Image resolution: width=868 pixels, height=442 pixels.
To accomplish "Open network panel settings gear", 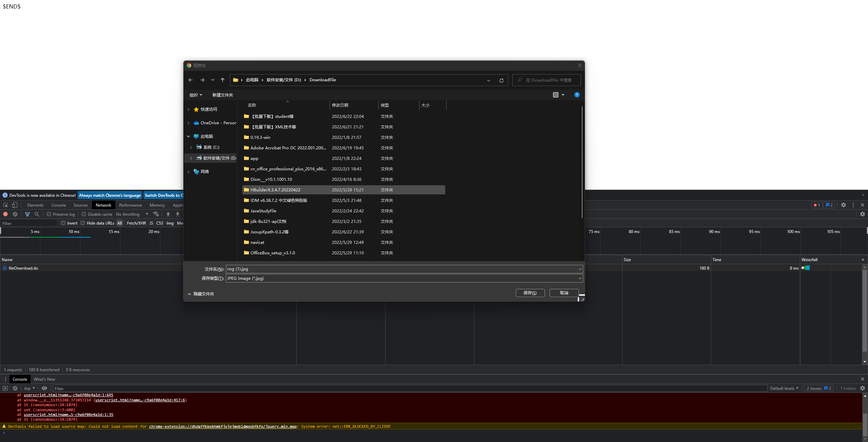I will (x=863, y=214).
